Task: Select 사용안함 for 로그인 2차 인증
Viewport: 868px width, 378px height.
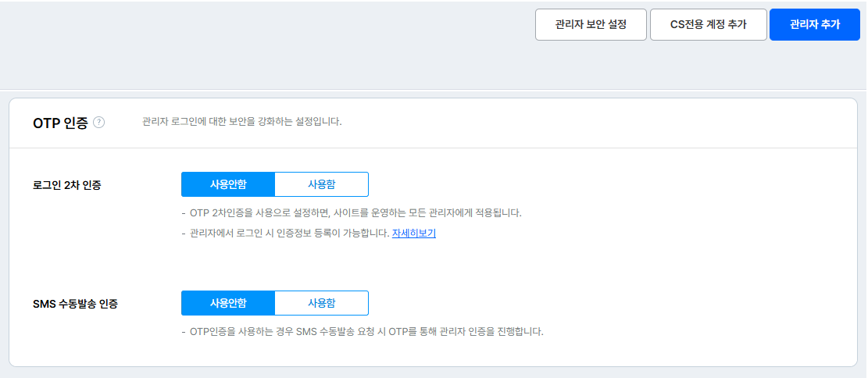Action: [228, 184]
